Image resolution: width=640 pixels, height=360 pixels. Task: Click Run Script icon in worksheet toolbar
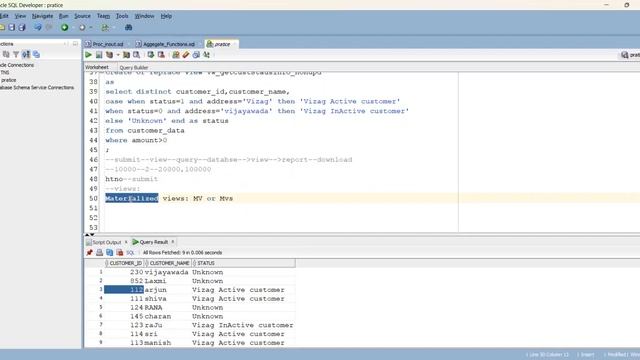99,55
